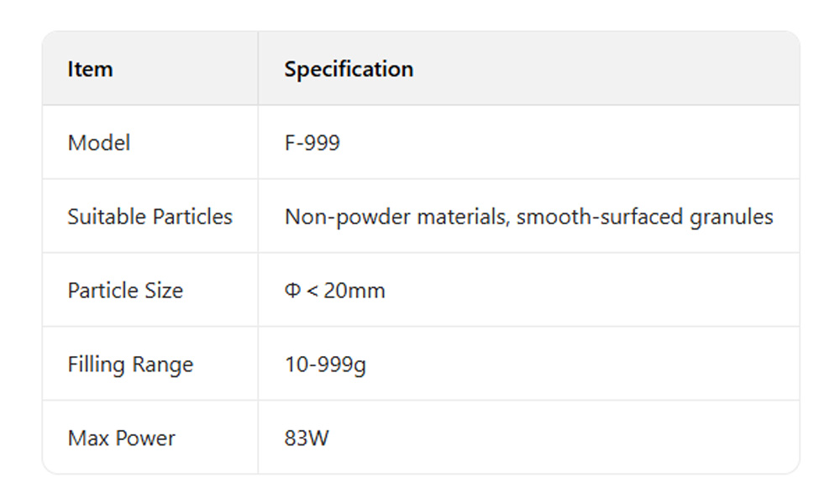
Task: Select the "Specification" column header
Action: (x=349, y=69)
